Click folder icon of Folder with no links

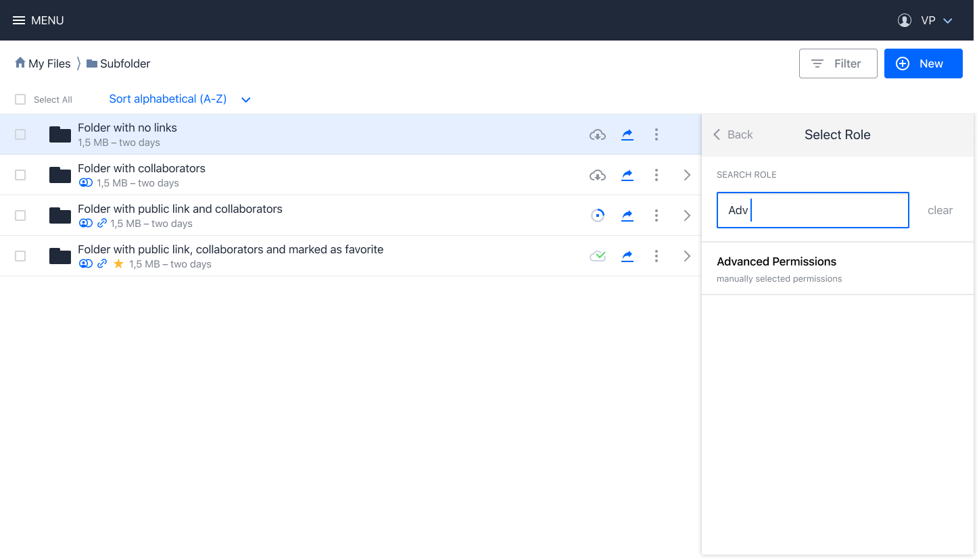(60, 134)
